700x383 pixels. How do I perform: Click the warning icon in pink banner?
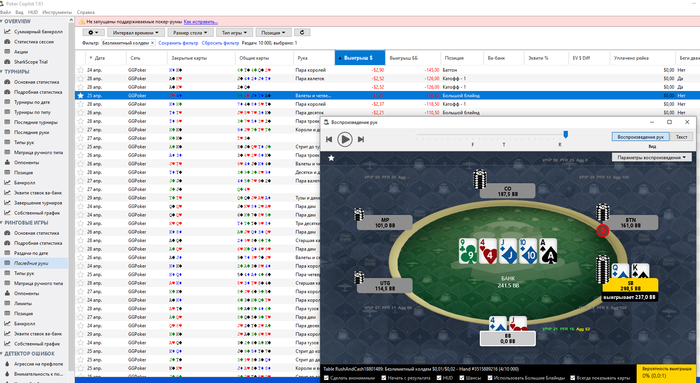[82, 21]
